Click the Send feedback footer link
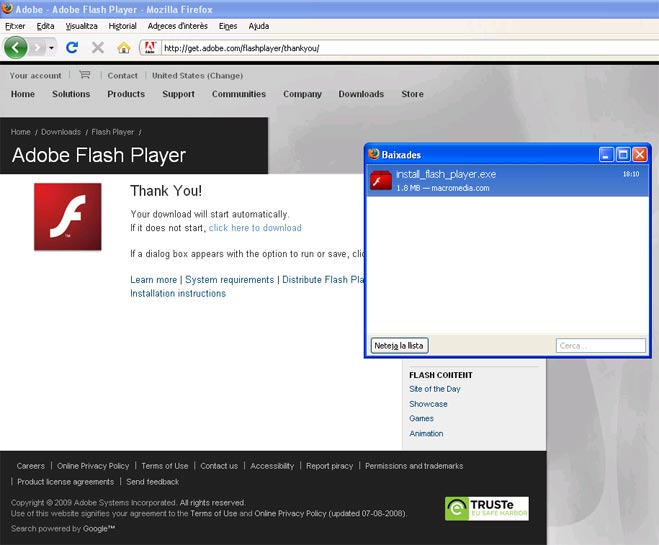This screenshot has height=545, width=659. [x=153, y=482]
